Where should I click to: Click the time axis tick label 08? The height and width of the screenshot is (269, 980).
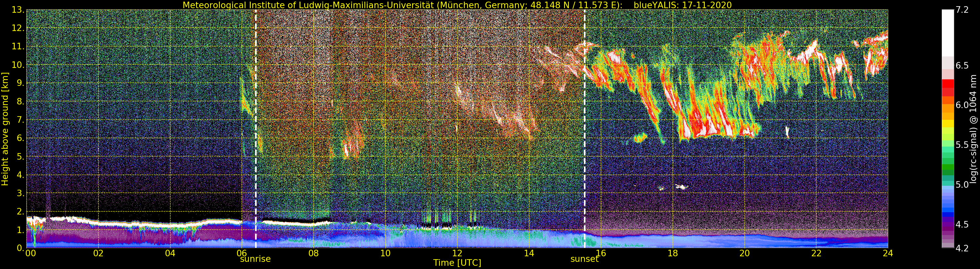point(313,253)
